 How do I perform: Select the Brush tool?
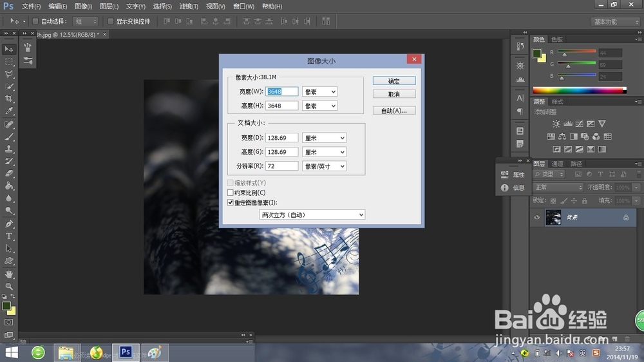[x=8, y=137]
